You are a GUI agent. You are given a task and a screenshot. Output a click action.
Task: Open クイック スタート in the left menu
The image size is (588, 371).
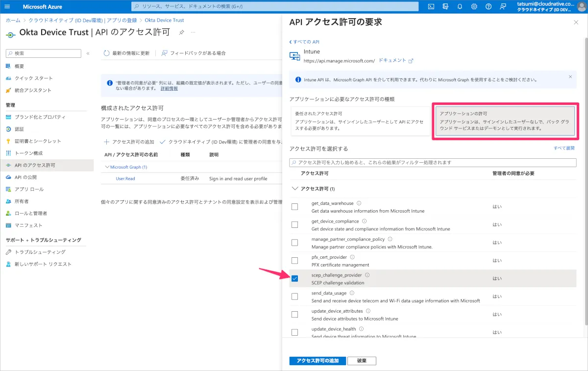33,78
